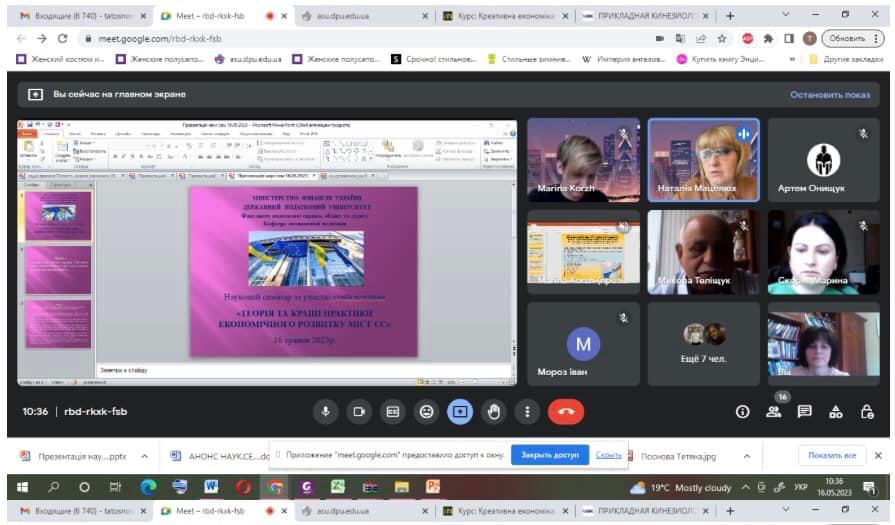Viewport: 895px width, 525px height.
Task: Click the Скрыть link in sharing bar
Action: tap(608, 455)
